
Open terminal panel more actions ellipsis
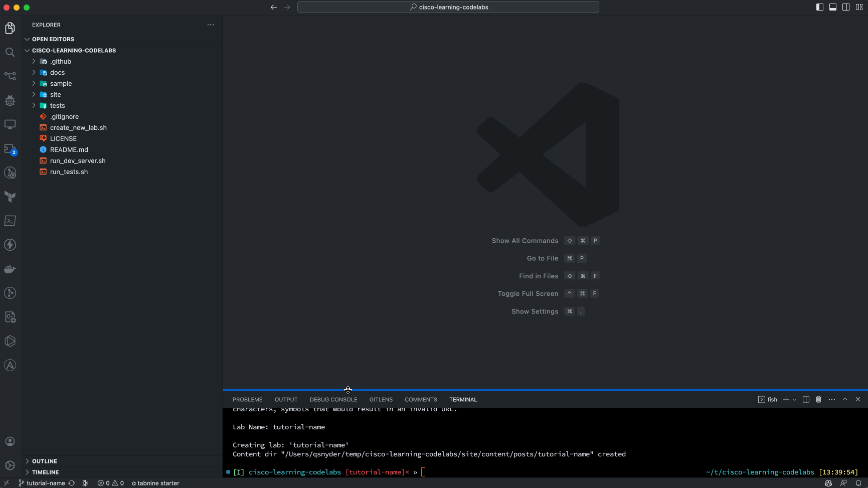click(x=832, y=399)
